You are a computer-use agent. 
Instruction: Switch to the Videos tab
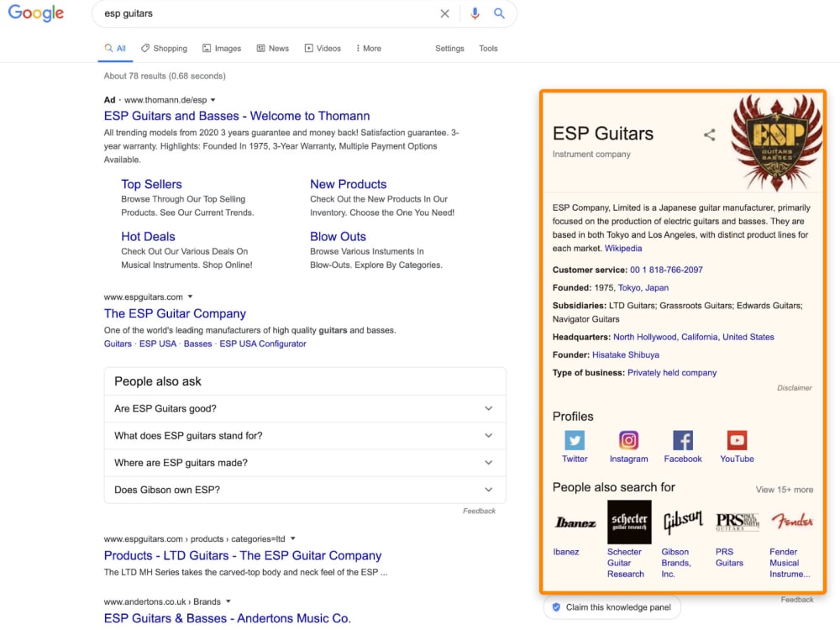323,48
